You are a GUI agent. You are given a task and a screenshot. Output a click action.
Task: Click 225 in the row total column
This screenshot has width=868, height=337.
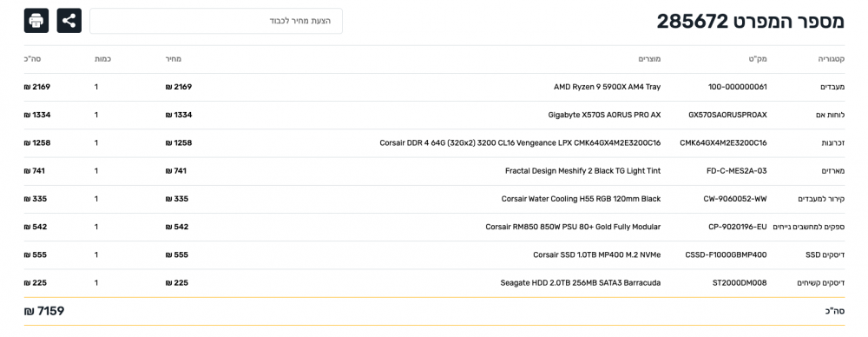click(x=36, y=282)
